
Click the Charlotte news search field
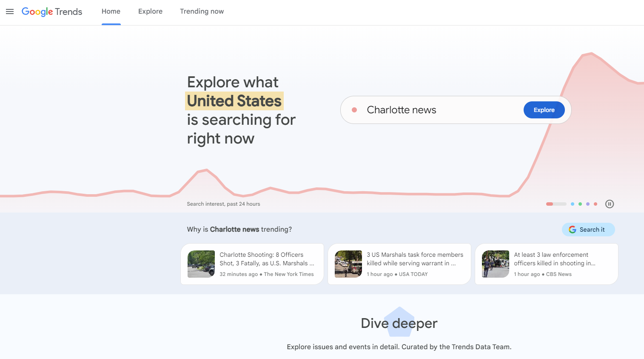[x=456, y=110]
